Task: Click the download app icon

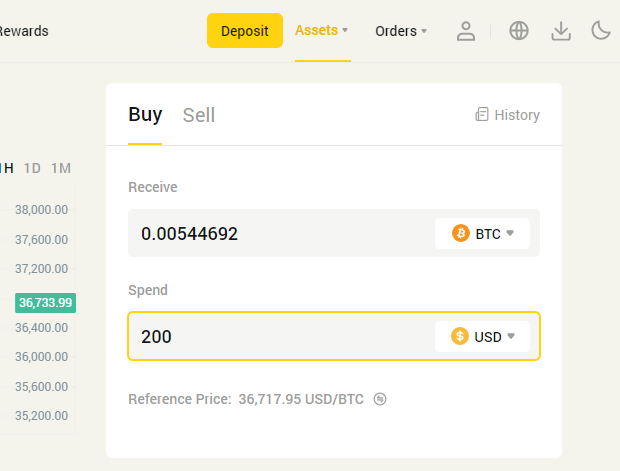Action: pos(561,31)
